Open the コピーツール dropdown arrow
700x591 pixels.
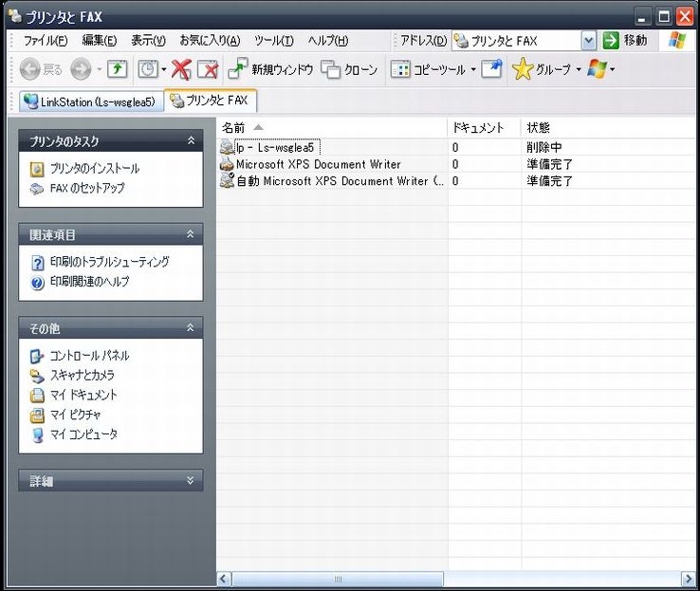coord(473,69)
